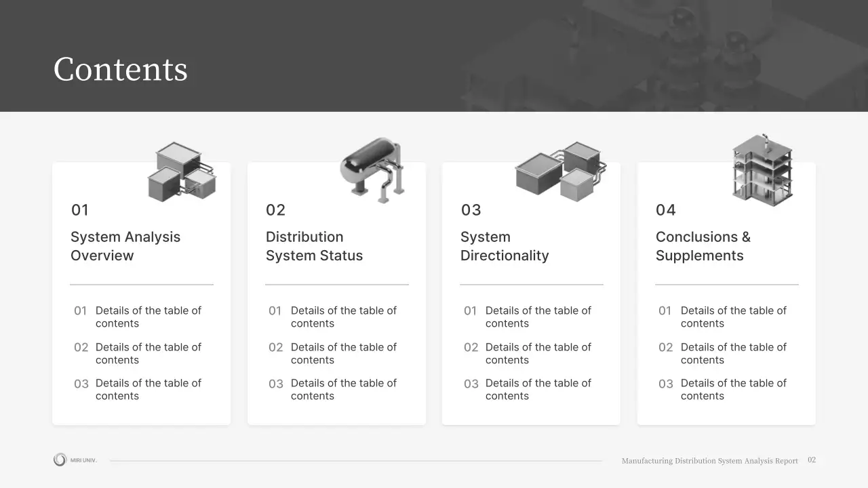Click the large 03 number on System Directionality card
868x488 pixels.
tap(471, 210)
